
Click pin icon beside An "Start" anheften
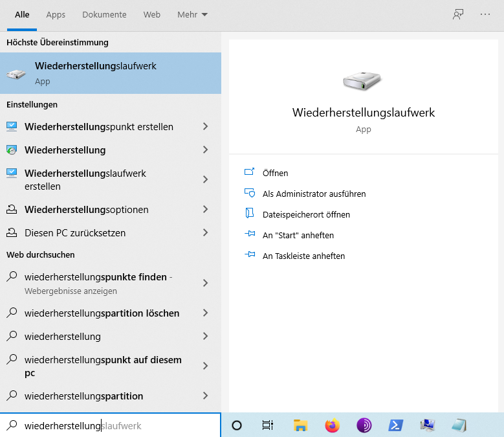pos(250,234)
